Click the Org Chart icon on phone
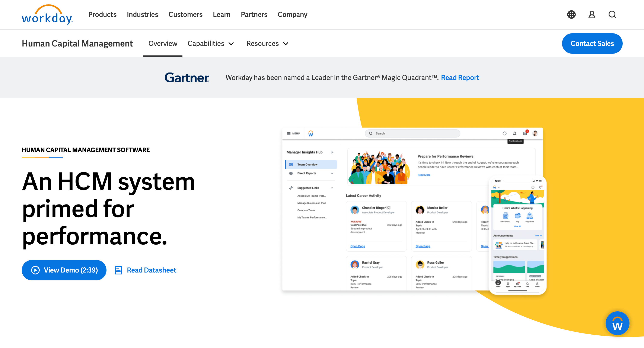Image resolution: width=644 pixels, height=348 pixels. click(529, 216)
